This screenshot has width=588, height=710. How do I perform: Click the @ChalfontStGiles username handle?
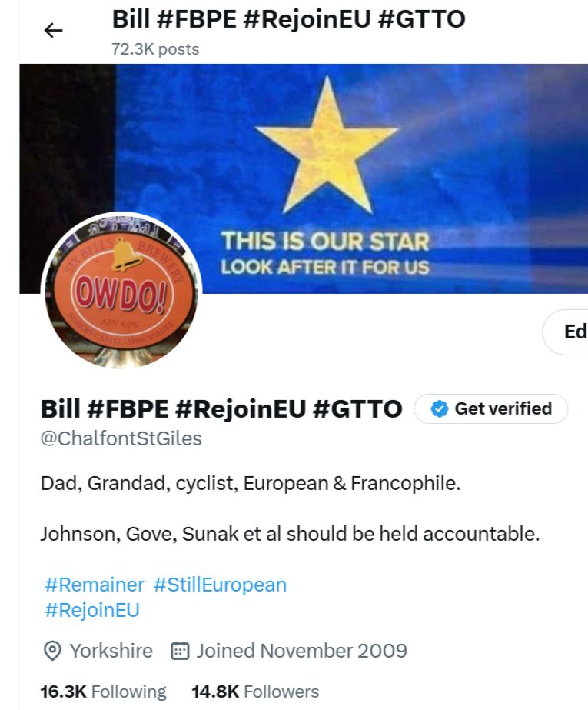(121, 438)
